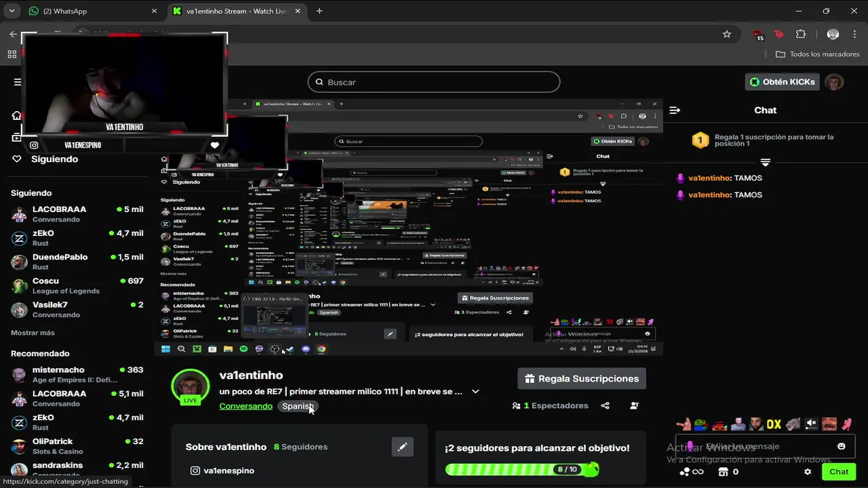Insert the Patrick pointing emote
Image resolution: width=868 pixels, height=488 pixels.
pos(685,424)
